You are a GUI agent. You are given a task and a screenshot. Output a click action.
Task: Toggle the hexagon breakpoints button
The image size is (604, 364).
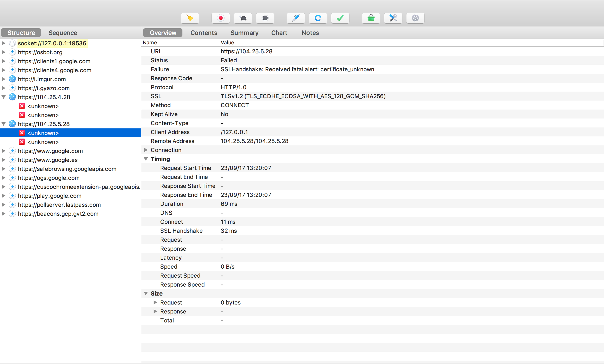point(265,18)
